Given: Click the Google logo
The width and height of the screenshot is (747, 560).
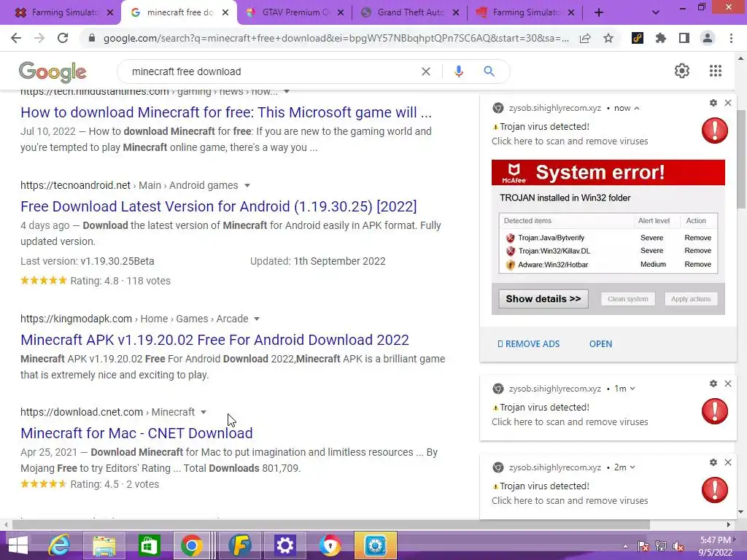Looking at the screenshot, I should click(53, 72).
